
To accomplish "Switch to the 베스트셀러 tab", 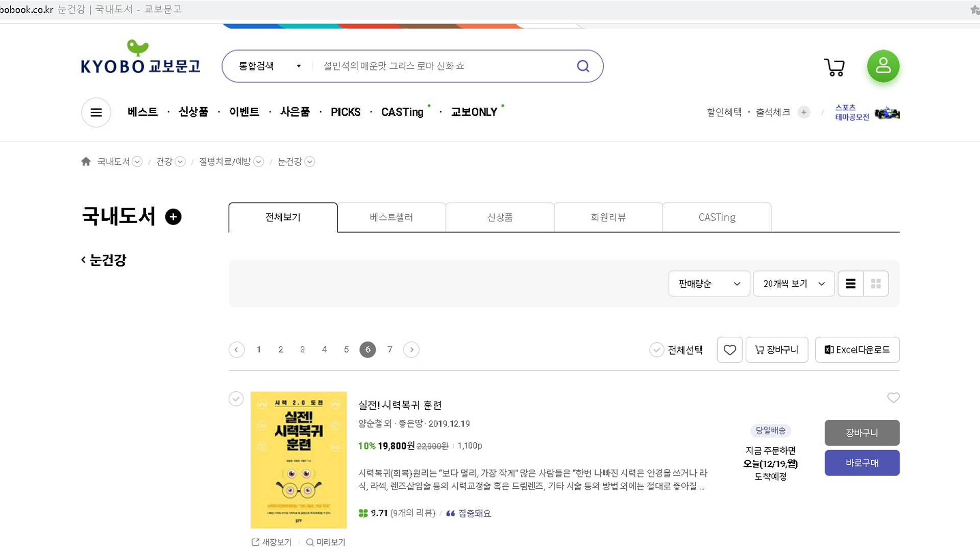I will point(391,217).
